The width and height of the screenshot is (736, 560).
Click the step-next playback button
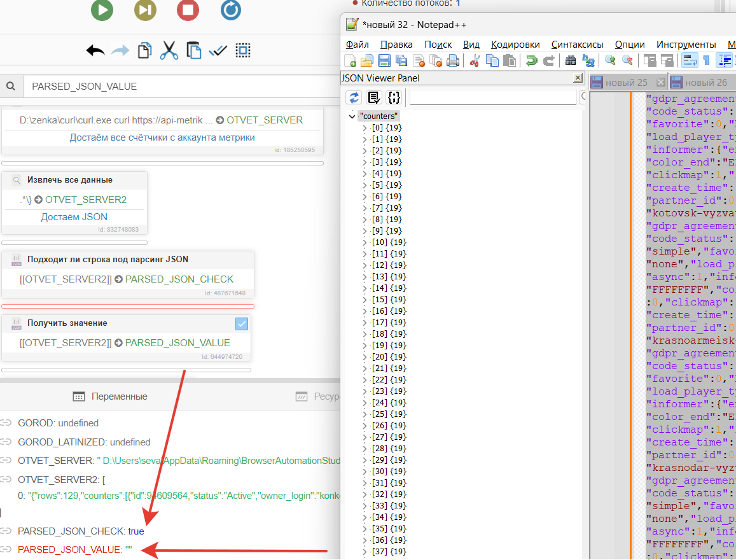pos(145,10)
